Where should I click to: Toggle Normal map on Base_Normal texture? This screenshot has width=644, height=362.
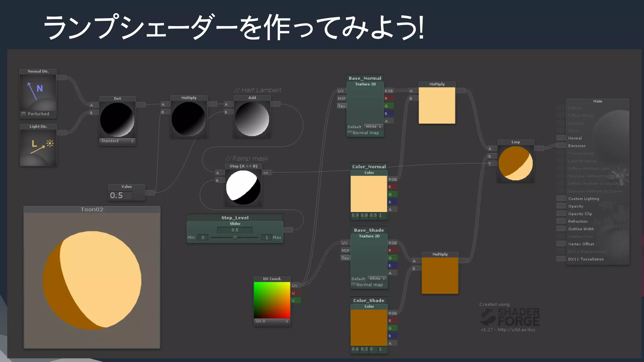click(x=349, y=133)
